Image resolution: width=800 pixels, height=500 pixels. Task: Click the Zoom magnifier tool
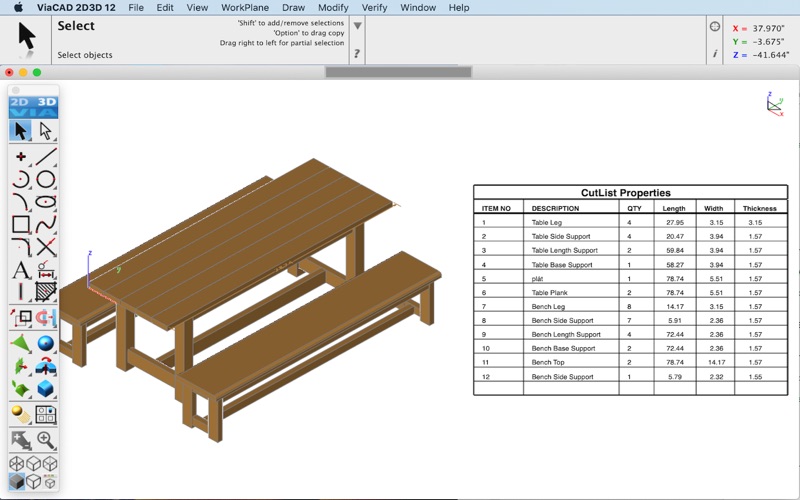46,440
